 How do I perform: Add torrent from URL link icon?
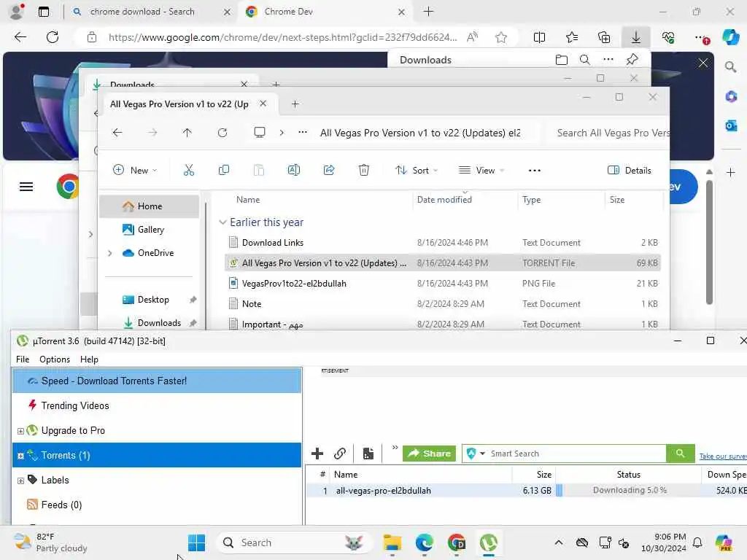coord(340,454)
